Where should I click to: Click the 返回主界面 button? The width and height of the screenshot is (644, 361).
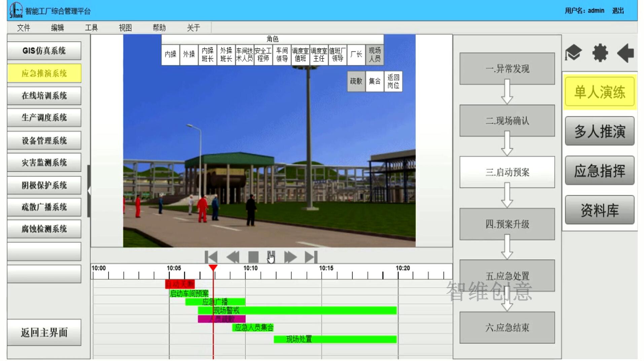[x=44, y=332]
